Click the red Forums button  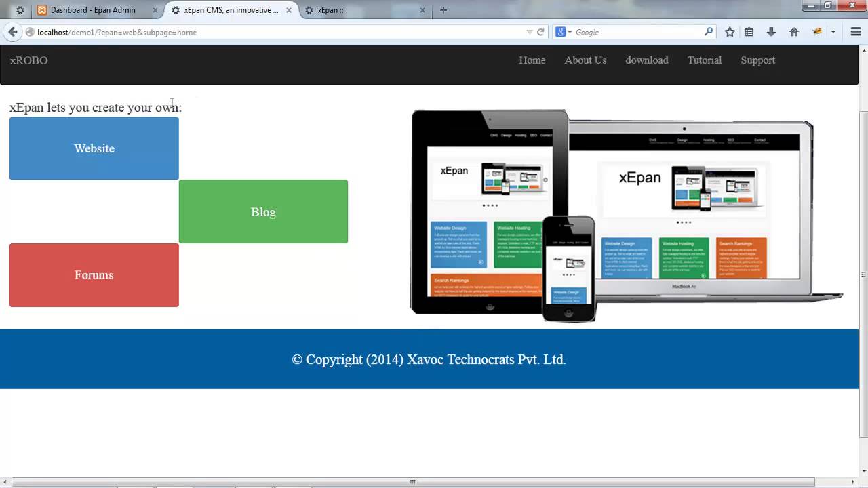94,275
